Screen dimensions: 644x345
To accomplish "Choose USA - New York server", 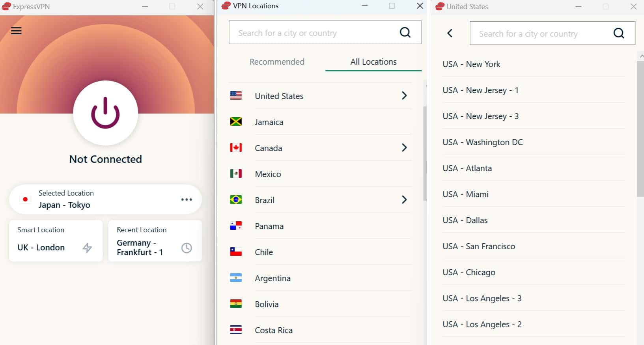I will tap(534, 64).
